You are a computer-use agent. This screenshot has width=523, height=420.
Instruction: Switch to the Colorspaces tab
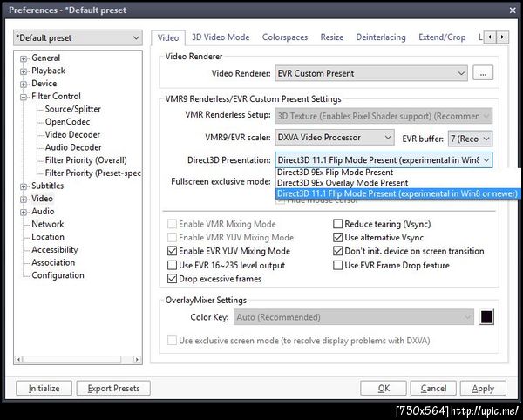[285, 37]
